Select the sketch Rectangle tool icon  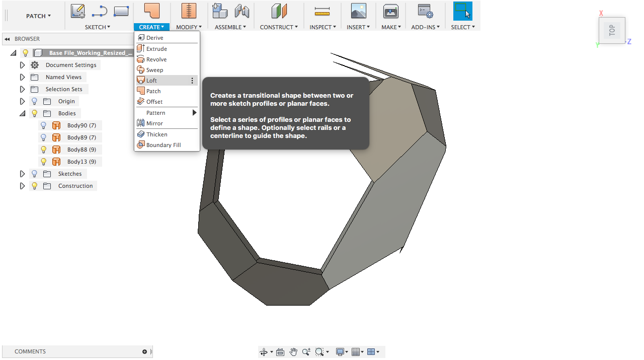click(121, 11)
